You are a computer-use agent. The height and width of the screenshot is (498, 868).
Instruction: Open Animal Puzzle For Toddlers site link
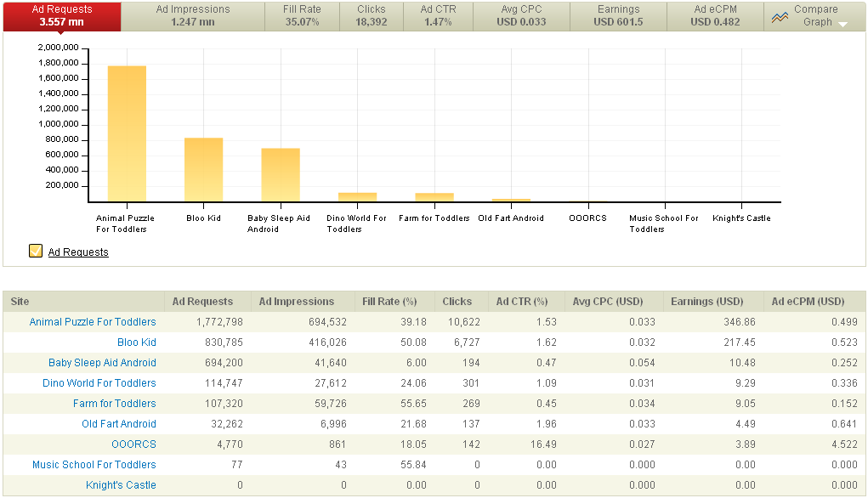coord(93,322)
